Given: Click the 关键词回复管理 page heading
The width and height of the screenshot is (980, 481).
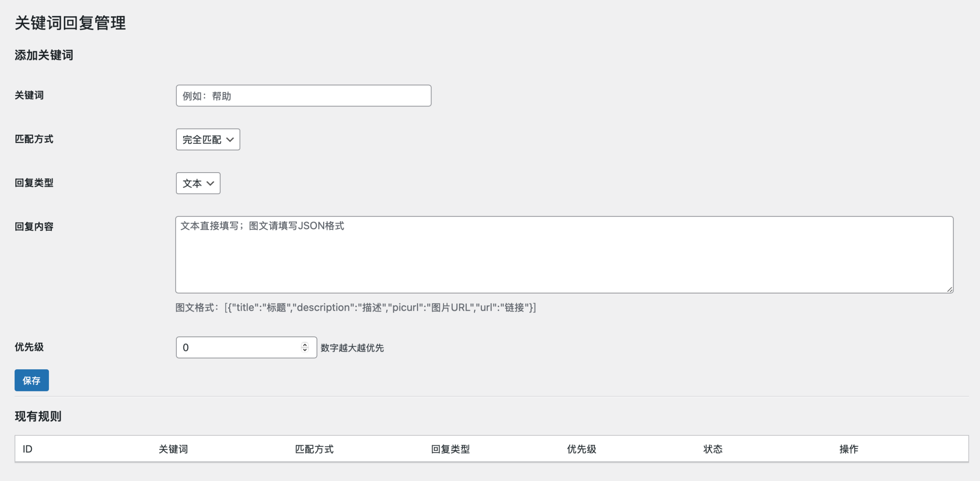Looking at the screenshot, I should [x=70, y=23].
